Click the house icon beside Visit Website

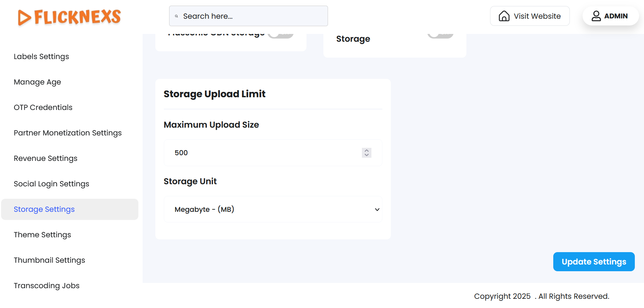tap(504, 16)
